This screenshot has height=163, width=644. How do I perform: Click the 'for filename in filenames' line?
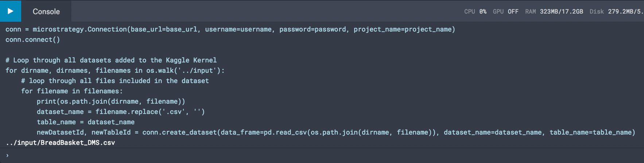[72, 91]
